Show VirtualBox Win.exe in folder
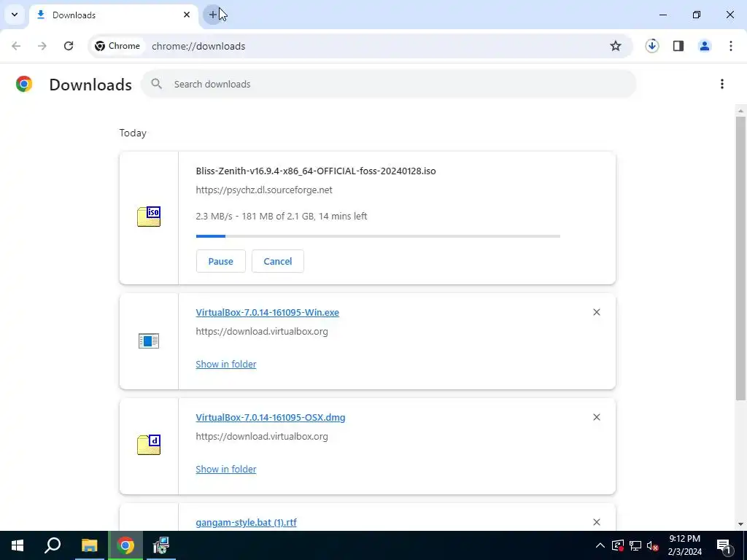Screen dimensions: 747x560 click(x=226, y=365)
